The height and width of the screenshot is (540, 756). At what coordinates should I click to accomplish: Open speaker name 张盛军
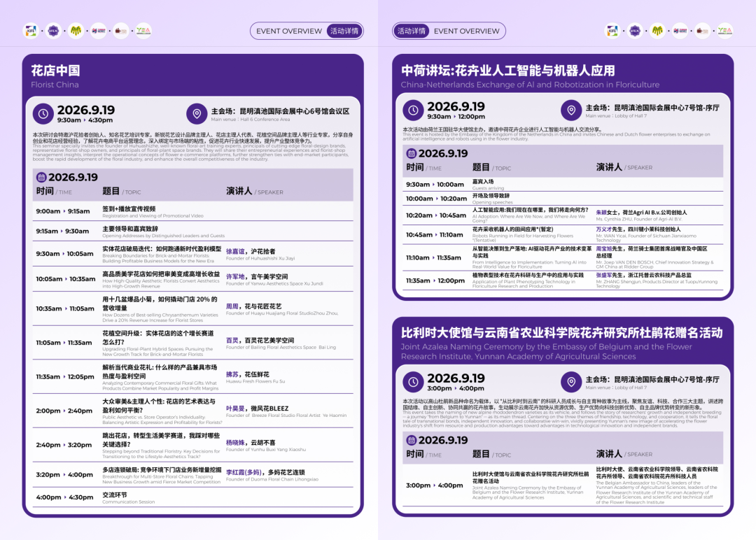coord(603,275)
